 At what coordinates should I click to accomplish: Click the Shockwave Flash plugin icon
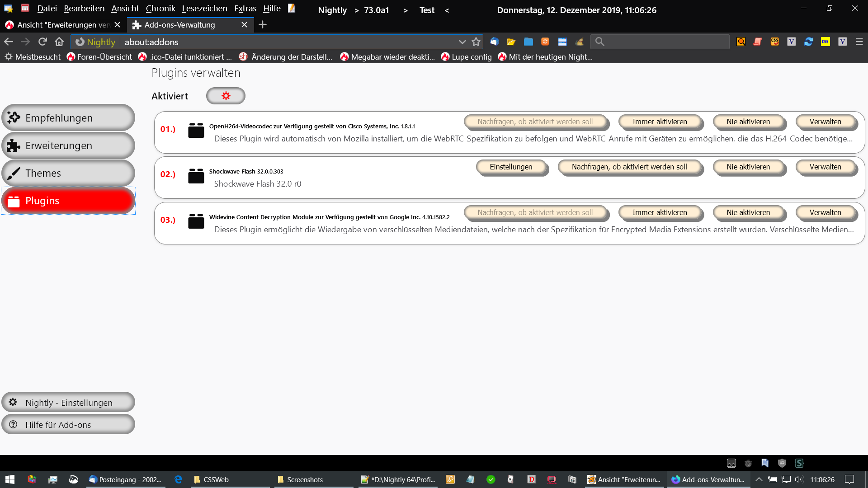pos(196,175)
